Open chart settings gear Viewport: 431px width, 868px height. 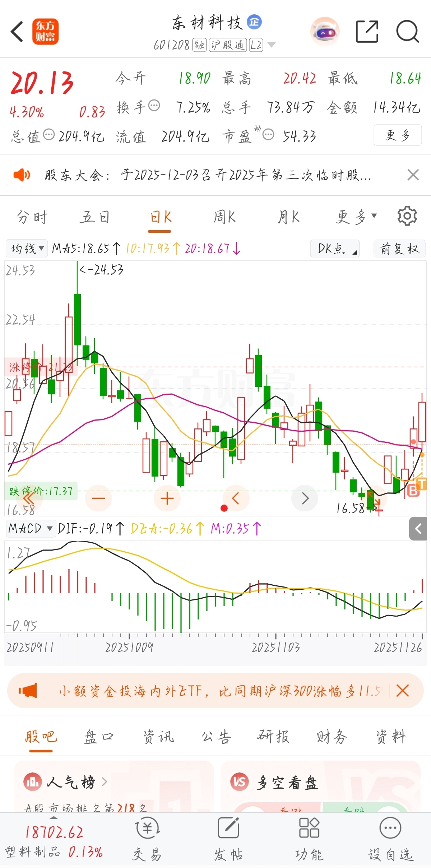pos(407,216)
